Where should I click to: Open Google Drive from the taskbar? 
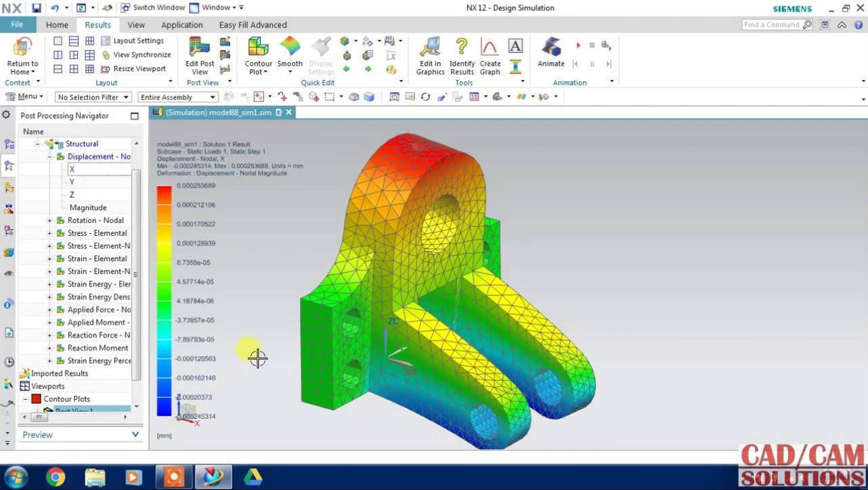click(253, 477)
